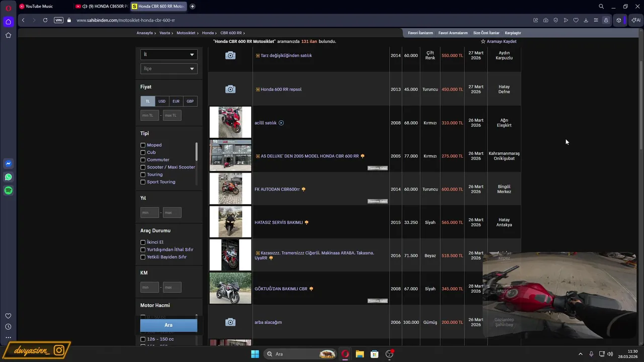Toggle the VPN badge in address bar
Image resolution: width=644 pixels, height=362 pixels.
(x=59, y=20)
